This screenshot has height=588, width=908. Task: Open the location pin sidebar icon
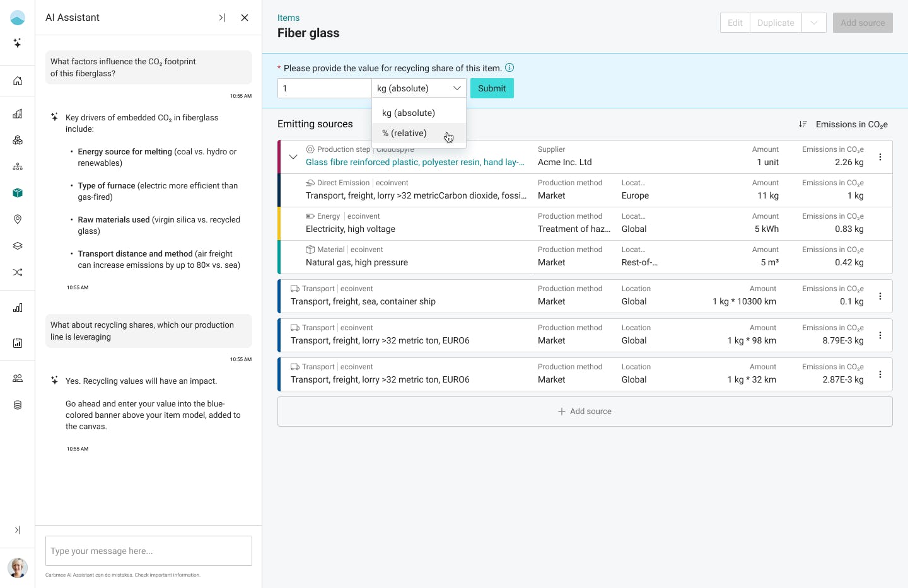click(x=18, y=219)
